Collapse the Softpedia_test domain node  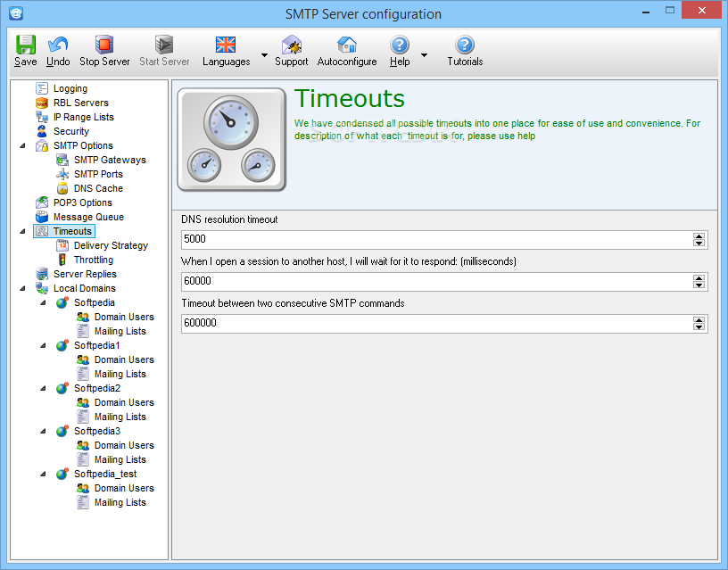click(x=43, y=474)
